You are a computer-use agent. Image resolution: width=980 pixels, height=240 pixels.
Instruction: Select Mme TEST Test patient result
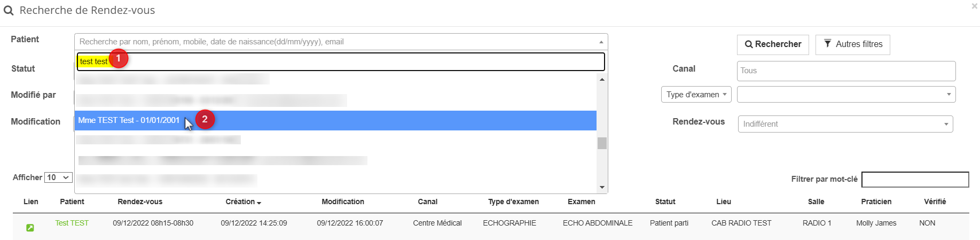point(129,120)
